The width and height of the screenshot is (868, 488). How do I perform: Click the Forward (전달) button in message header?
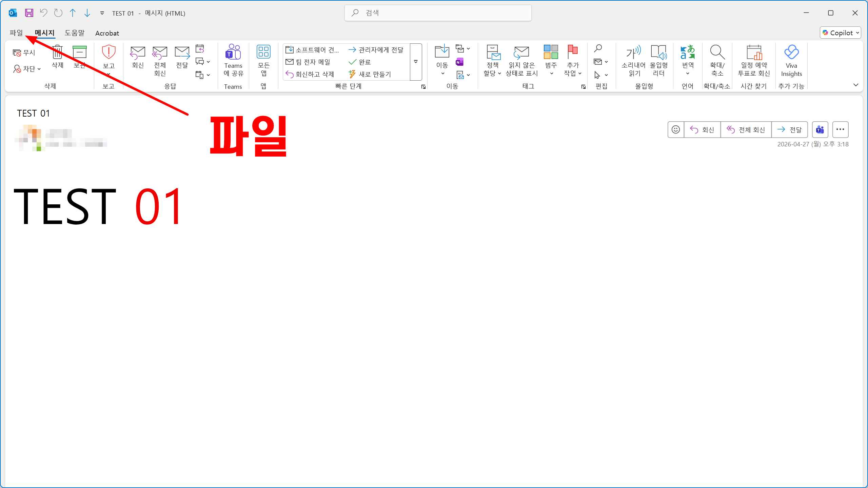(x=789, y=130)
